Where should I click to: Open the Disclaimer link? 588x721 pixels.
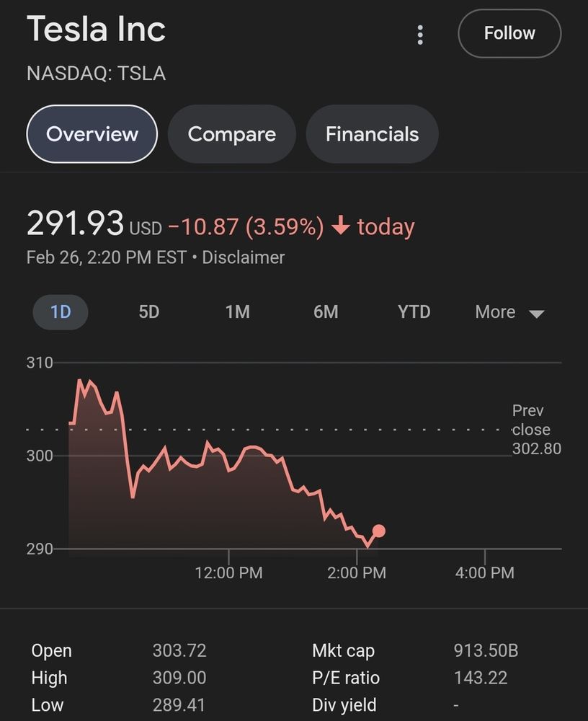coord(243,257)
